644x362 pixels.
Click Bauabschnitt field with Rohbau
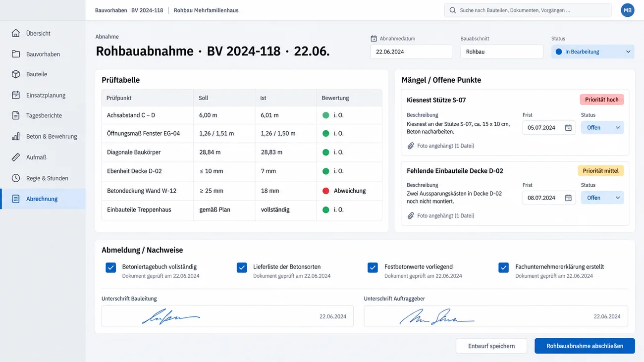point(502,52)
